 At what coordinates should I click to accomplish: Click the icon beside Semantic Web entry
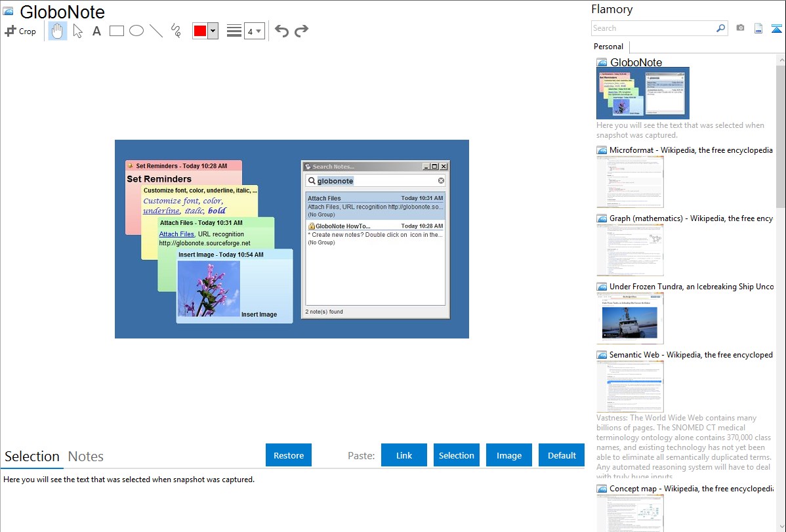[x=602, y=354]
